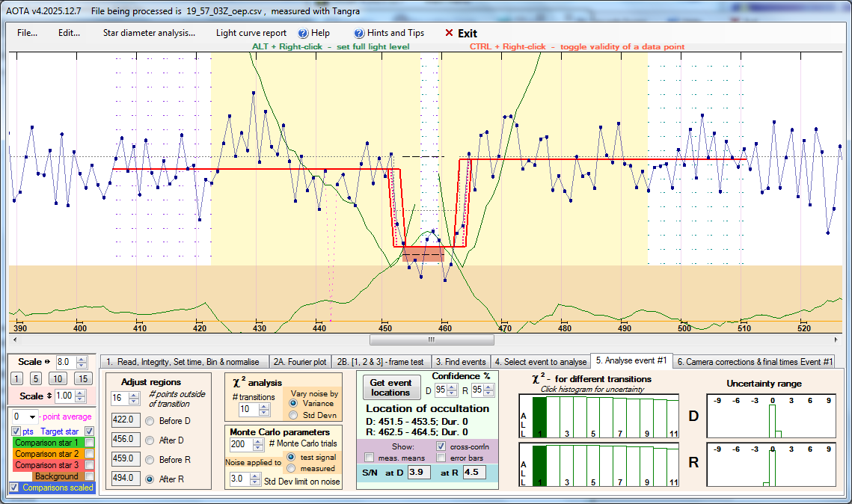852x504 pixels.
Task: Set horizontal scale with the 10 button
Action: 58,378
